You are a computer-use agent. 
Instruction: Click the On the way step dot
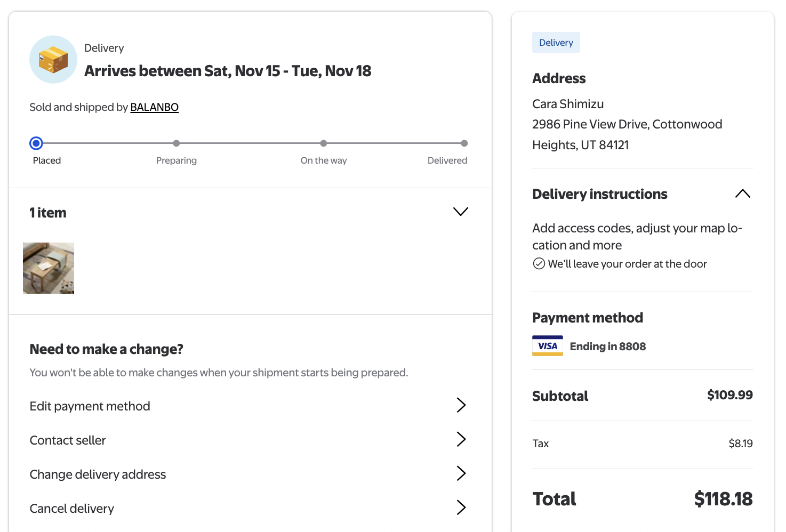point(324,143)
